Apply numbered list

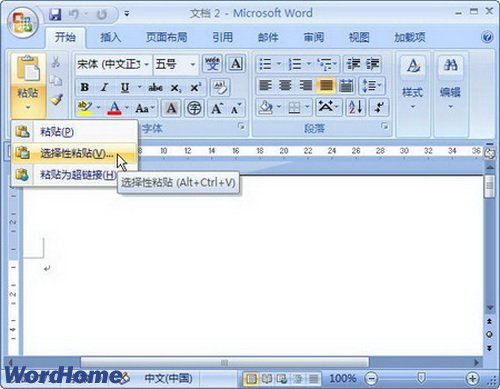tap(295, 64)
